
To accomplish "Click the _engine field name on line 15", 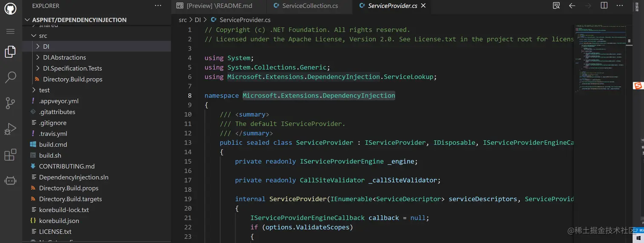I will [402, 161].
